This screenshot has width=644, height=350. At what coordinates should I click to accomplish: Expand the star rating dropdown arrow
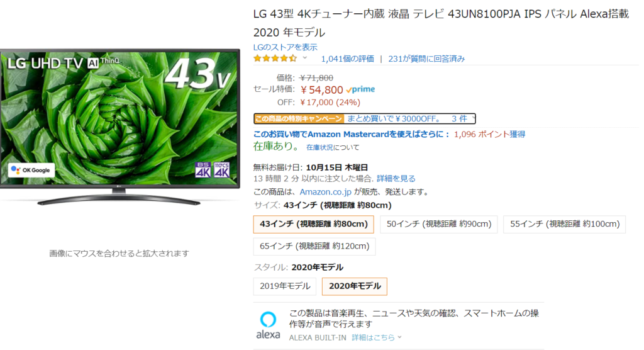(x=305, y=58)
